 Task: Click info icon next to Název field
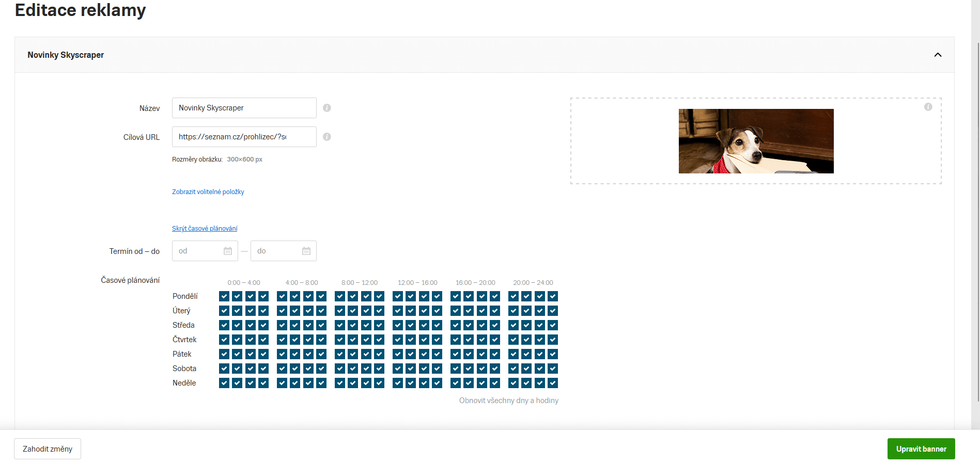(327, 108)
